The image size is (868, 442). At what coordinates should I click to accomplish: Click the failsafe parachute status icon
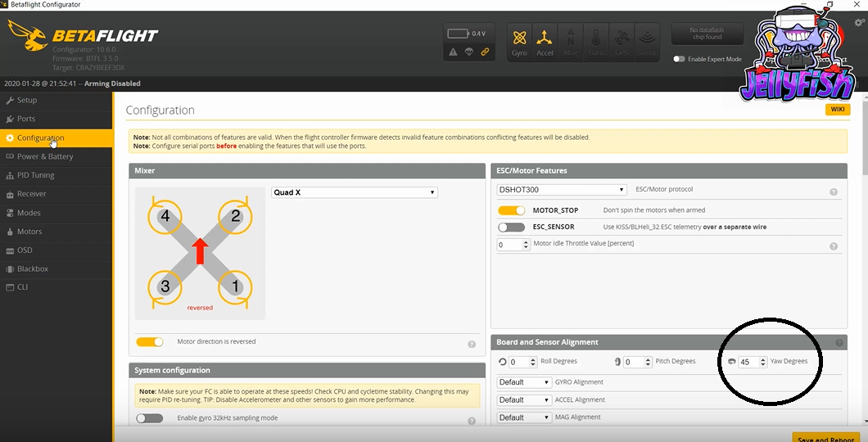[469, 52]
